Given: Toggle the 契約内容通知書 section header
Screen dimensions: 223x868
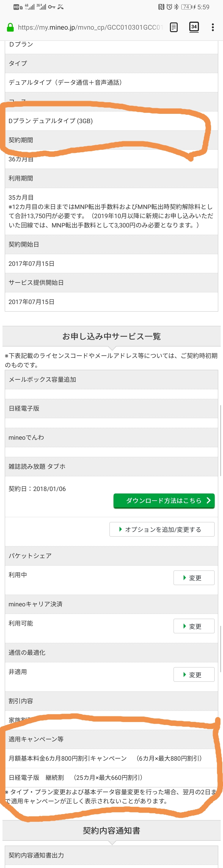Looking at the screenshot, I should coord(111,830).
